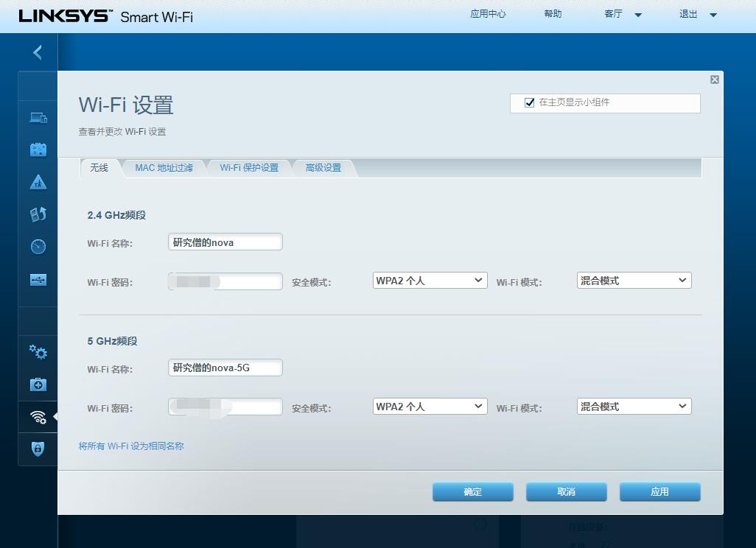This screenshot has width=756, height=548.
Task: Open the troubleshooting first-aid kit icon
Action: pyautogui.click(x=38, y=384)
